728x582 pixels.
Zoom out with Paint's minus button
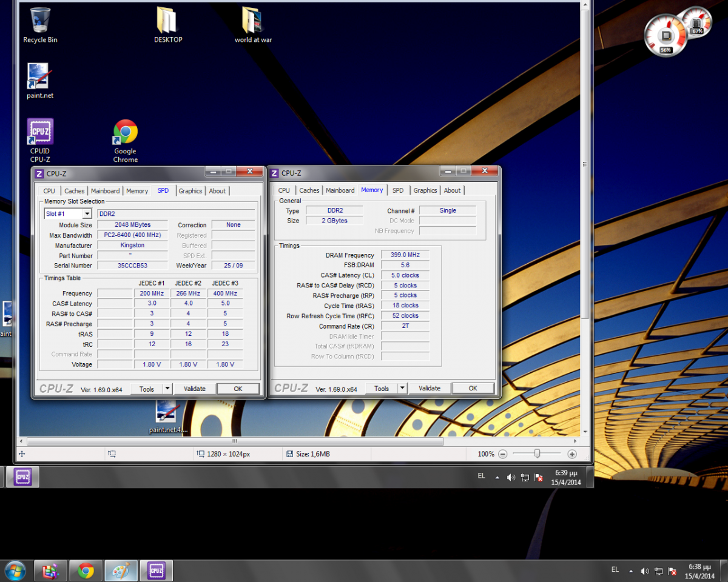pos(502,453)
